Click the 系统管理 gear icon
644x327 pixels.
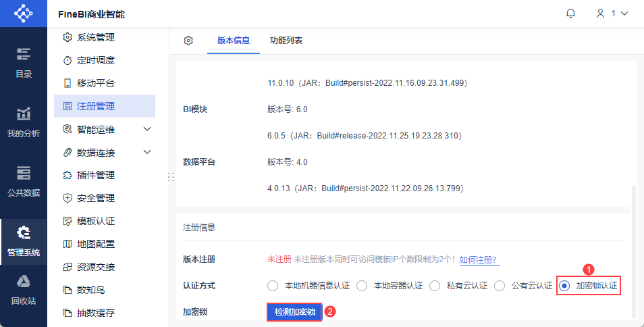[x=68, y=37]
